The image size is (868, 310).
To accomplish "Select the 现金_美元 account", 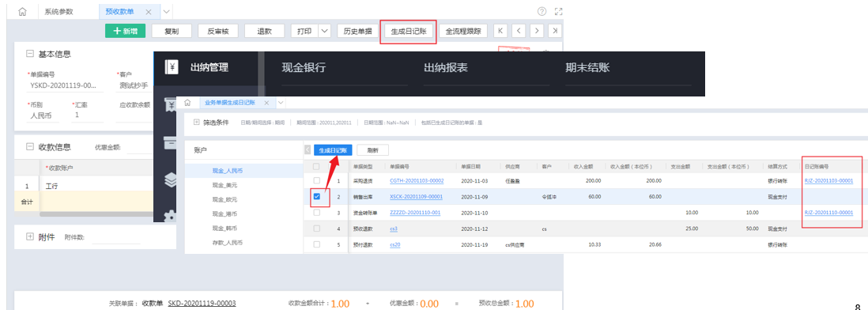I will click(224, 185).
